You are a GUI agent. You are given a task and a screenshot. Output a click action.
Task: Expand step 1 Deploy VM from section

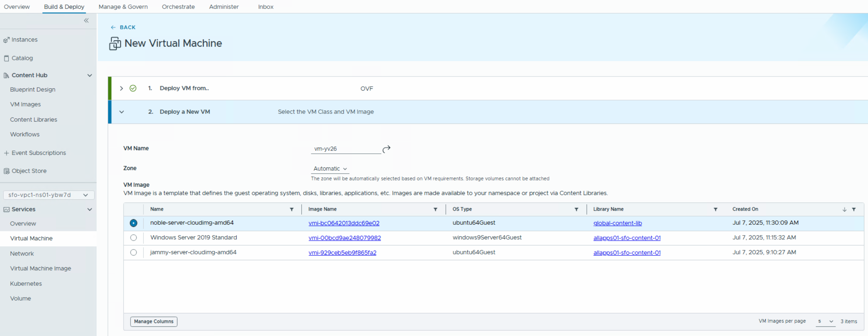click(121, 88)
